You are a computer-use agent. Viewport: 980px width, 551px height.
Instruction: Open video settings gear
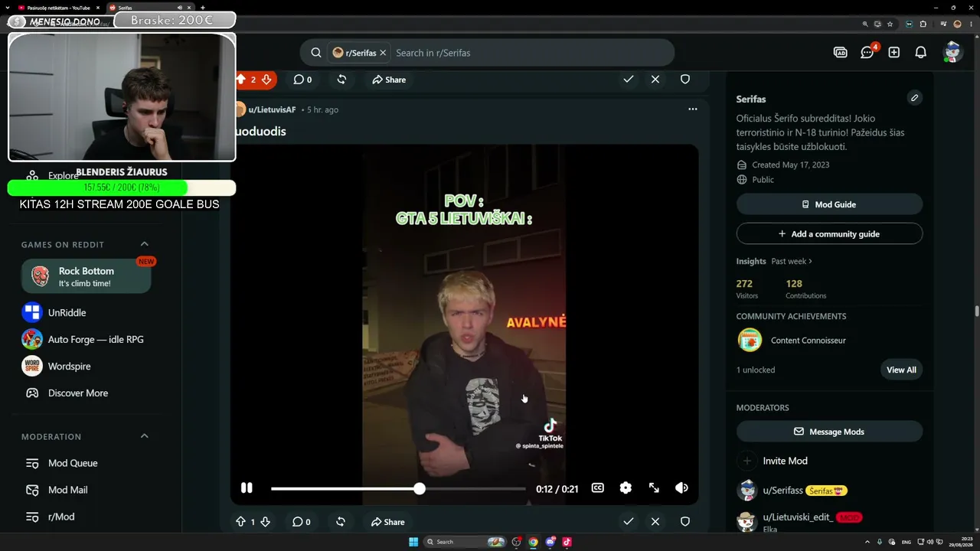point(626,488)
